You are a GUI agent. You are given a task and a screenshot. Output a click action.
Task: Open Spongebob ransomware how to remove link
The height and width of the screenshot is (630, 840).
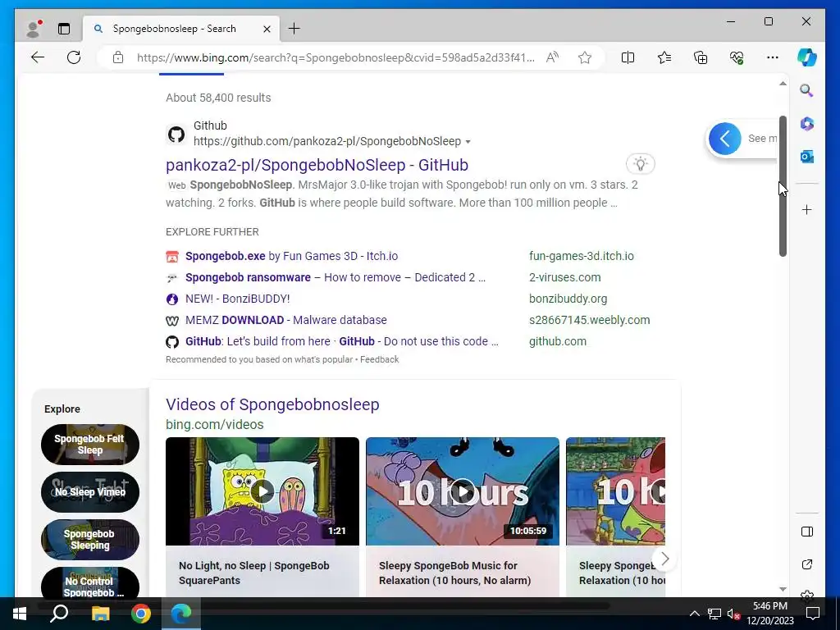click(336, 277)
